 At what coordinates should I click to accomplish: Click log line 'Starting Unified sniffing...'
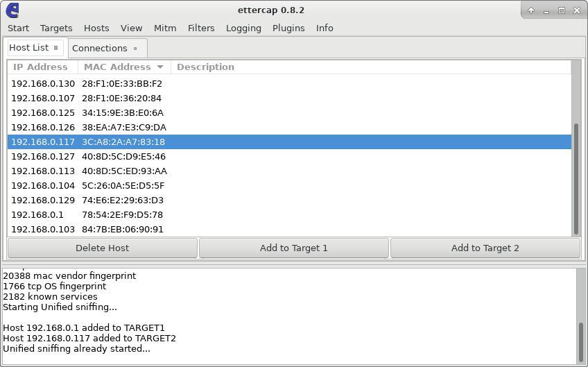pos(60,307)
